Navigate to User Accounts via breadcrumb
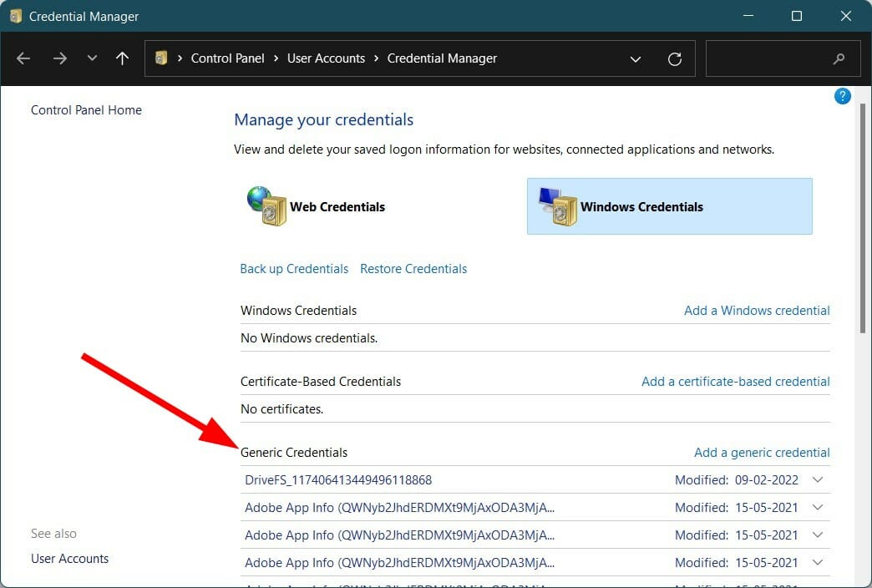 tap(326, 58)
